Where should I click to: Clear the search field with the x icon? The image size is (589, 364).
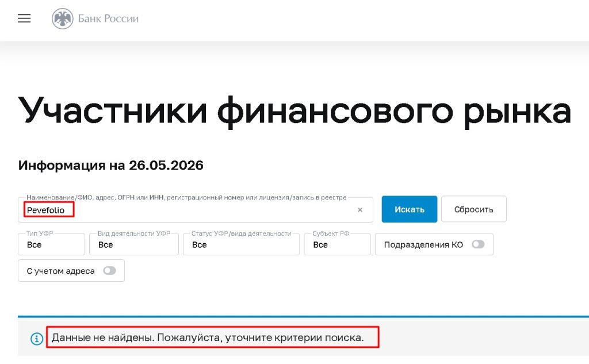(x=360, y=210)
